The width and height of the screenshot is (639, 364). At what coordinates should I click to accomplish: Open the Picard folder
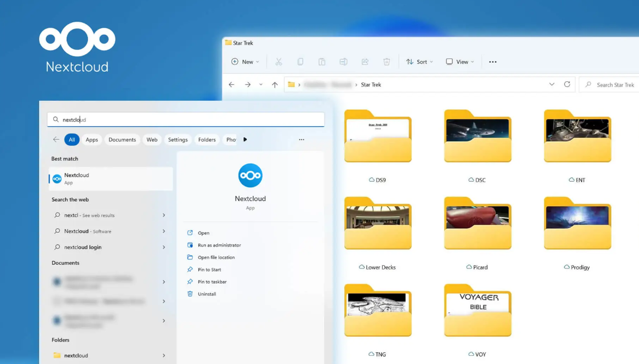(478, 233)
